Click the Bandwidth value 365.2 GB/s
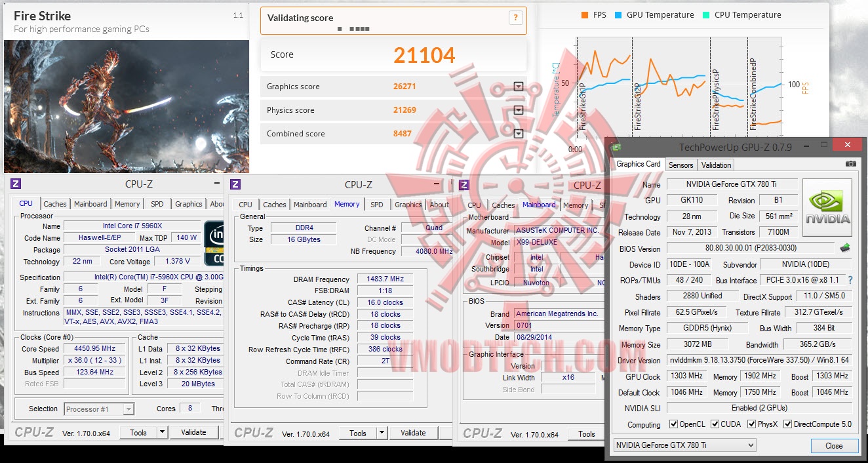Viewport: 868px width, 463px height. (x=816, y=344)
